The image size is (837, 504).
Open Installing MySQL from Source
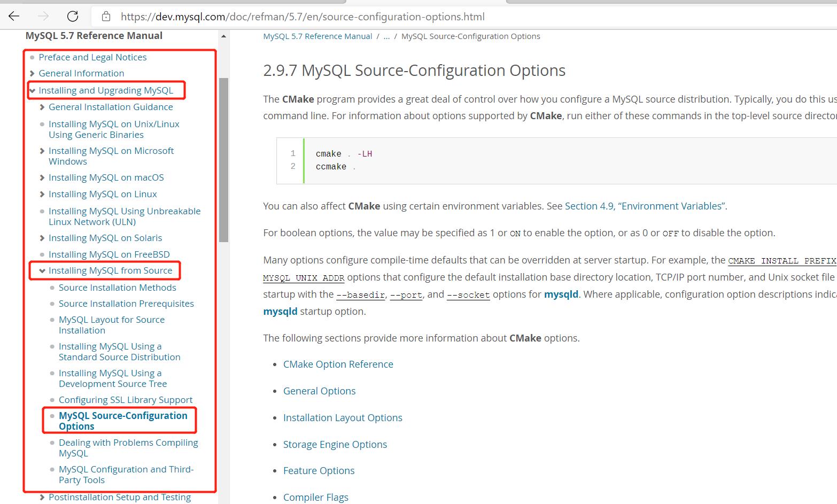click(111, 270)
